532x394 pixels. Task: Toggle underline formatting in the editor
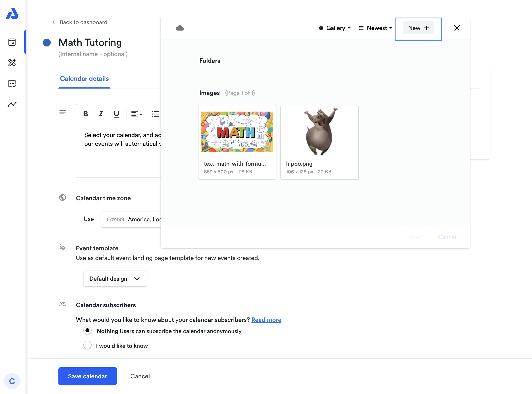tap(116, 114)
